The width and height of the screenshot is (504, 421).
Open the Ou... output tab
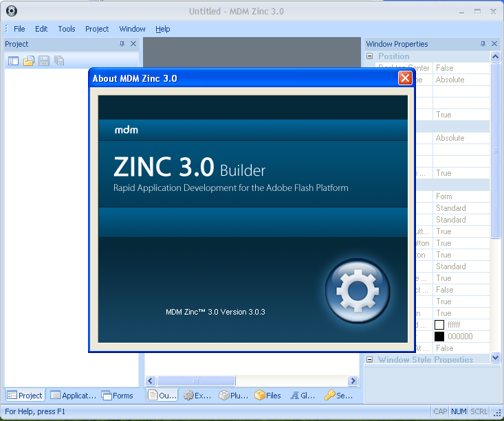[x=162, y=396]
